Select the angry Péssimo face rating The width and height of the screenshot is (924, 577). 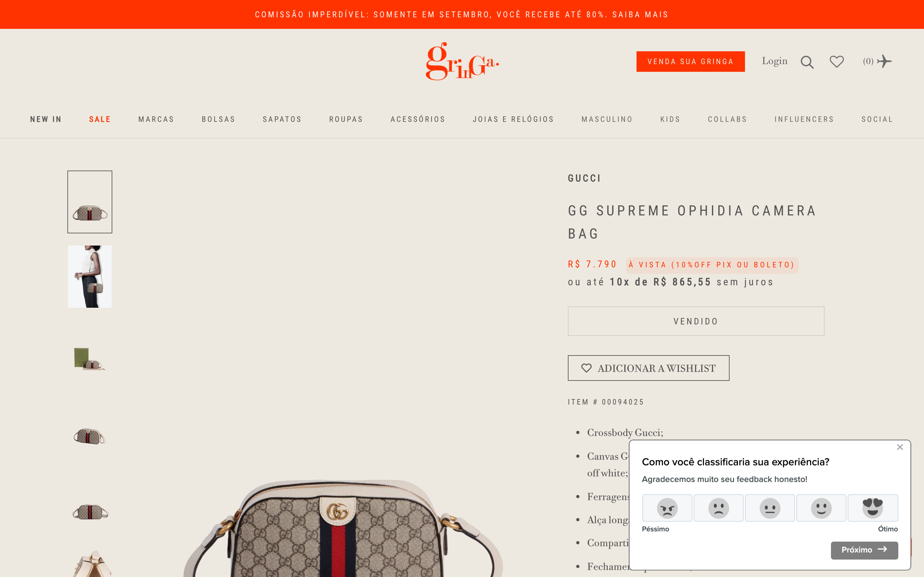click(667, 508)
